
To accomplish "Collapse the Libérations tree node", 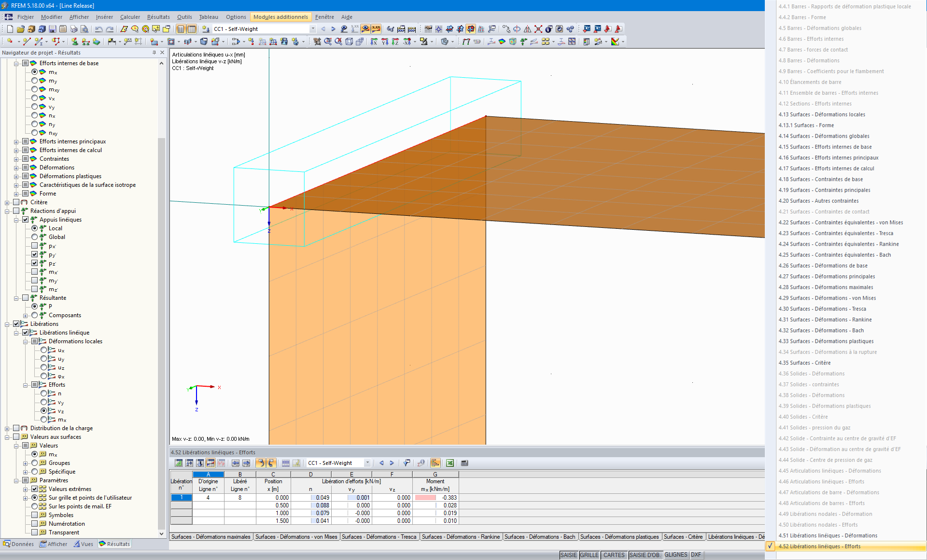I will 7,324.
